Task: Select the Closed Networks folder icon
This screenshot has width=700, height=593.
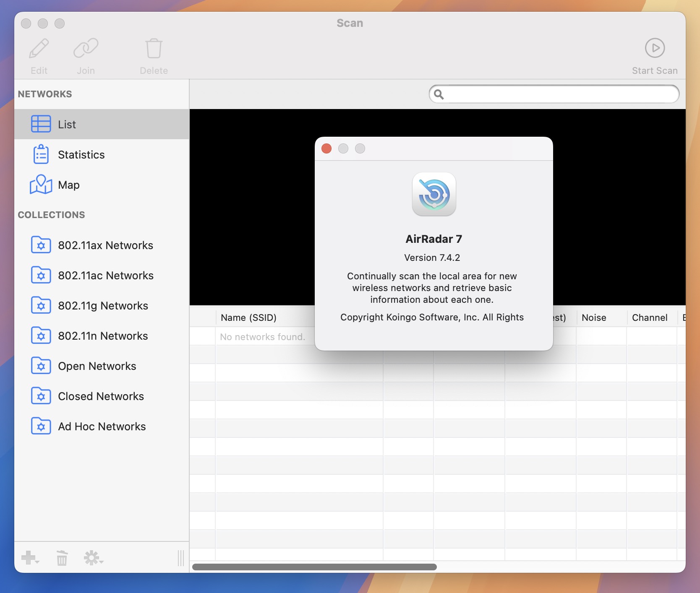Action: [x=41, y=396]
